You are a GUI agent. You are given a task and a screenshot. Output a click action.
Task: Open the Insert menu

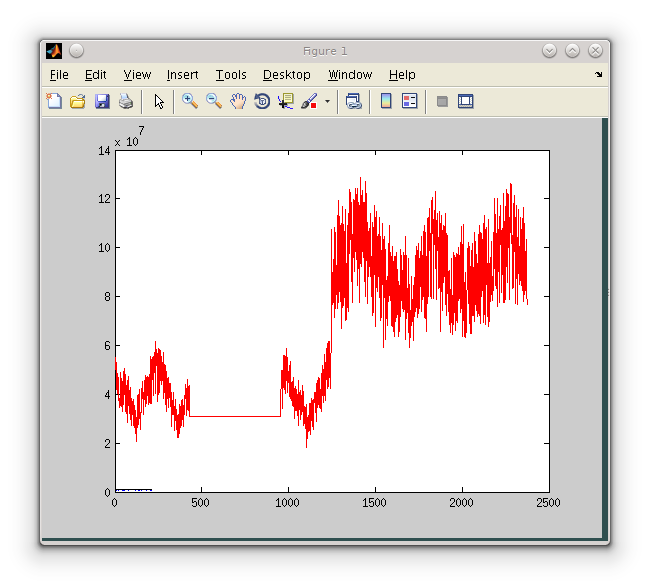182,75
